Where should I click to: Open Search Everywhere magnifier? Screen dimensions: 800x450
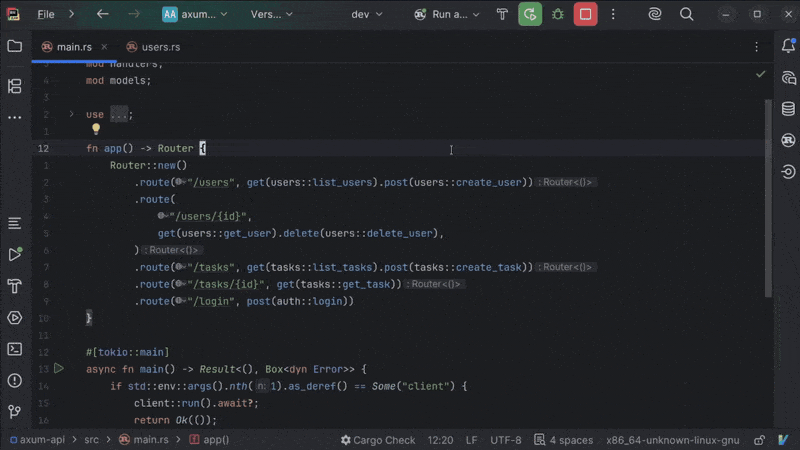686,14
